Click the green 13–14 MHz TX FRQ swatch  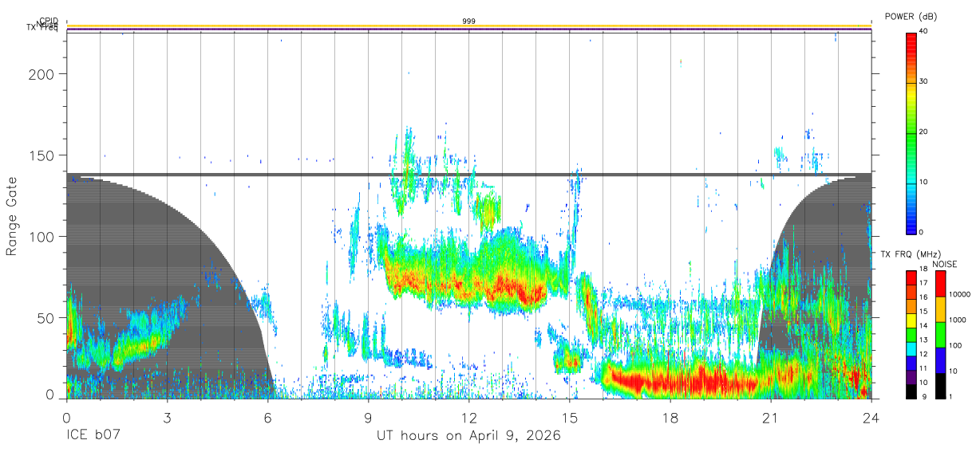[911, 334]
